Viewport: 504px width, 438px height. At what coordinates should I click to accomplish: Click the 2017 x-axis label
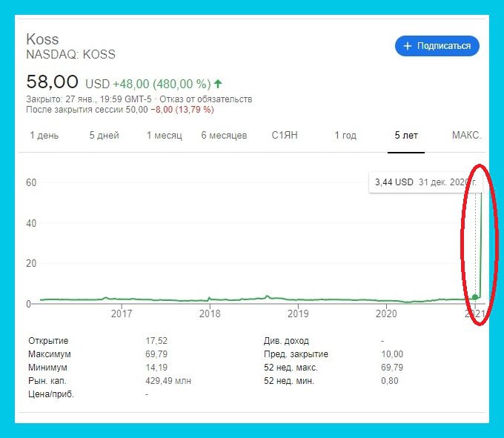click(122, 313)
